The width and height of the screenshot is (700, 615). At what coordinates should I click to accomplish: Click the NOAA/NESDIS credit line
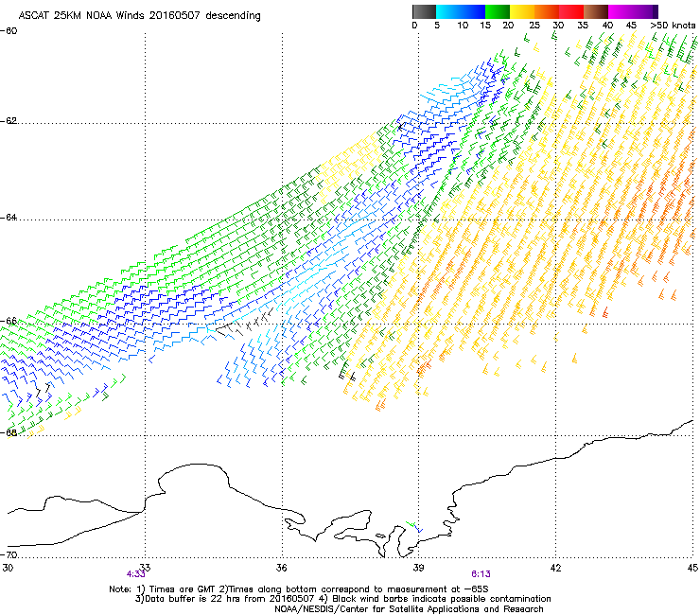coord(409,609)
